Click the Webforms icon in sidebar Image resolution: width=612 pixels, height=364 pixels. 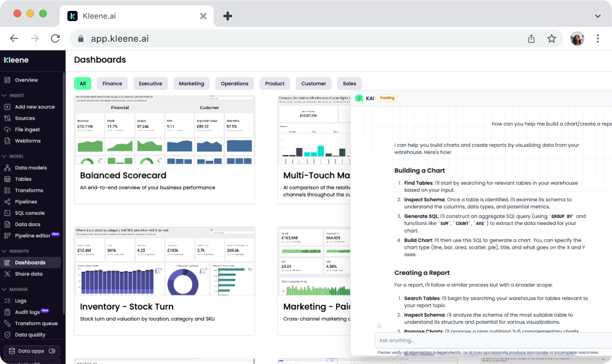[x=7, y=141]
